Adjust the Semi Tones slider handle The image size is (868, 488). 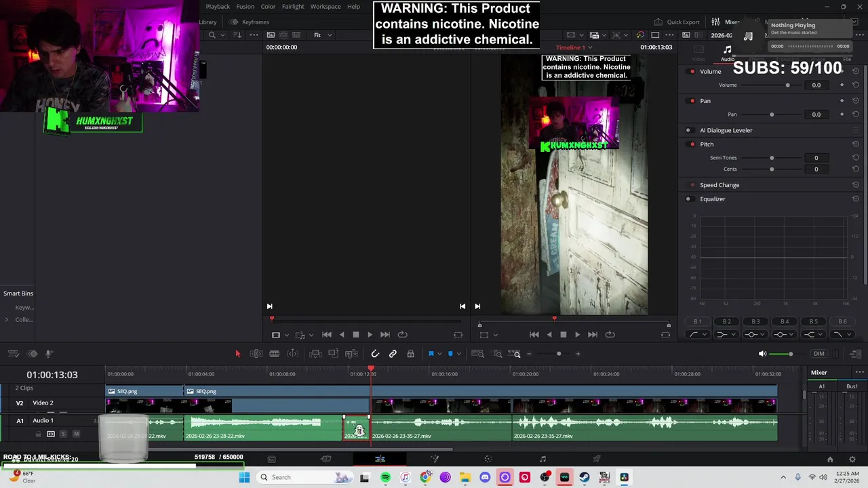point(772,158)
